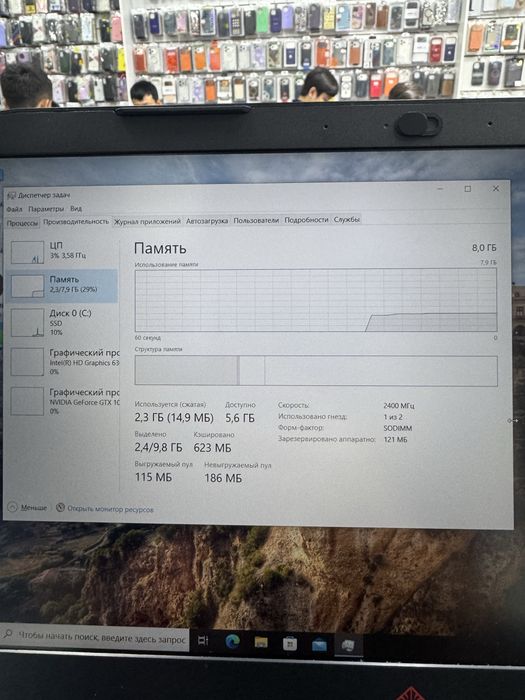Open the Службы tab
Viewport: 525px width, 700px height.
[347, 219]
